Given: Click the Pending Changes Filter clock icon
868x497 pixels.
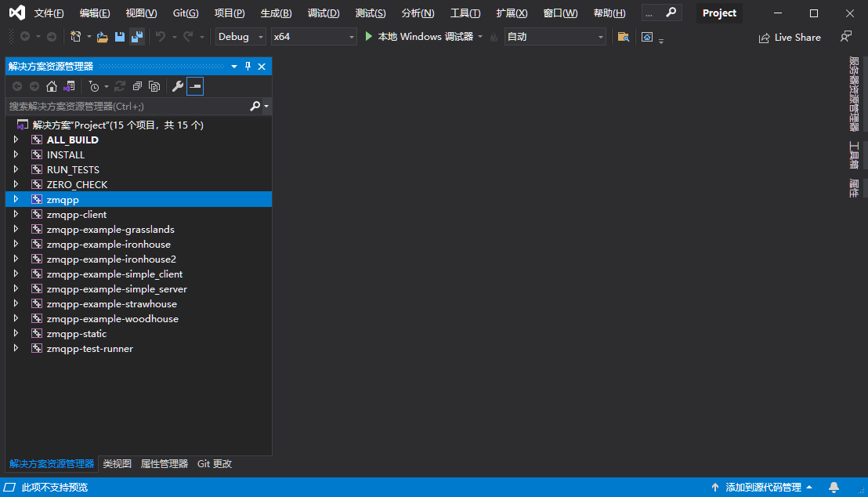Looking at the screenshot, I should (x=94, y=86).
